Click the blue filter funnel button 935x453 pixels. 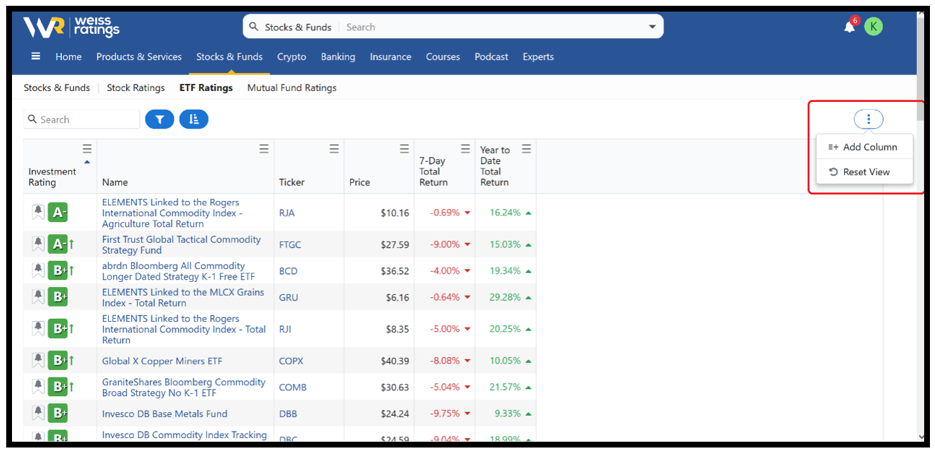[x=159, y=119]
